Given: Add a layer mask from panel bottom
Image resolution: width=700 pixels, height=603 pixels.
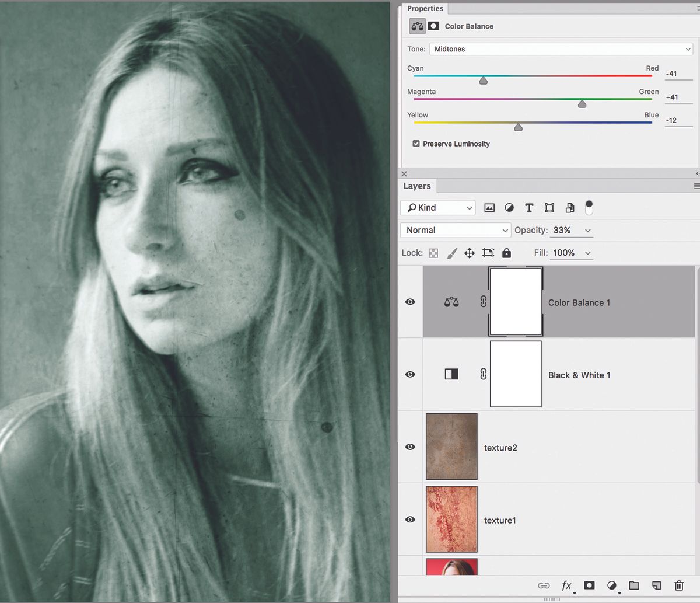Looking at the screenshot, I should [589, 585].
